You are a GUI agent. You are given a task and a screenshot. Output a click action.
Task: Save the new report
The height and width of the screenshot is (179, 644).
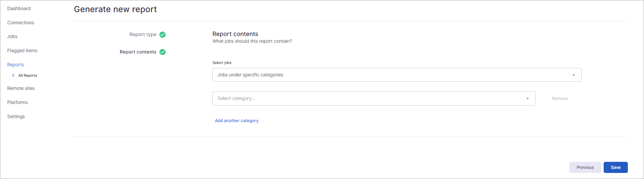pos(615,167)
